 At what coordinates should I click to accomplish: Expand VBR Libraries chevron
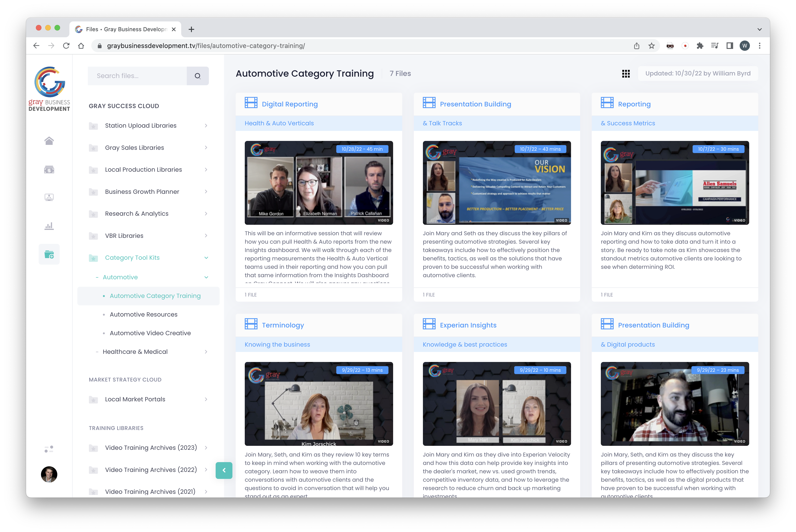click(x=206, y=235)
